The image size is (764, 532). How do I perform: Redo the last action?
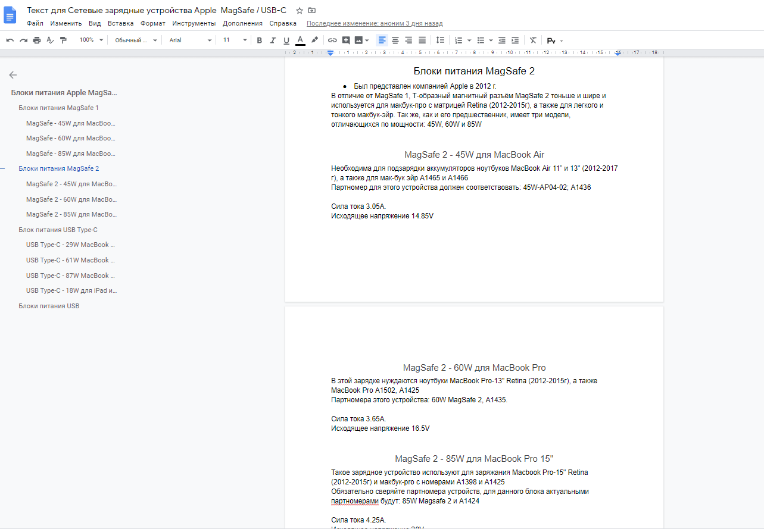(23, 40)
